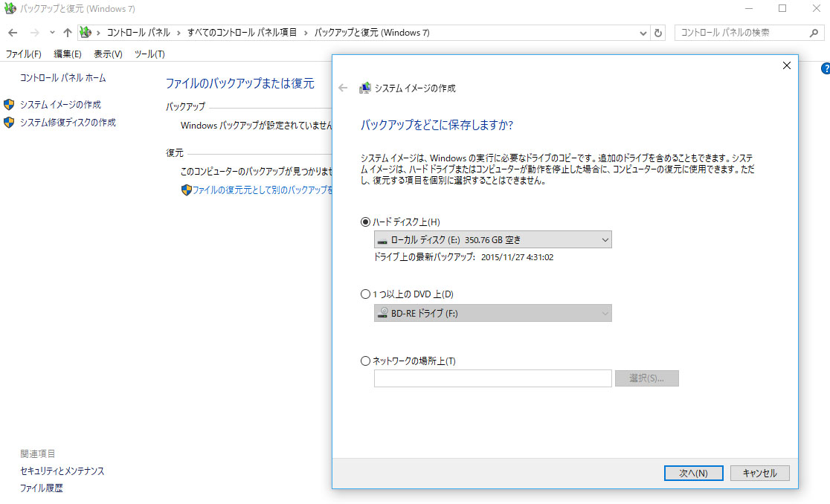
Task: Select the 1 つ以上の DVD 上(D) radio button
Action: pyautogui.click(x=365, y=294)
